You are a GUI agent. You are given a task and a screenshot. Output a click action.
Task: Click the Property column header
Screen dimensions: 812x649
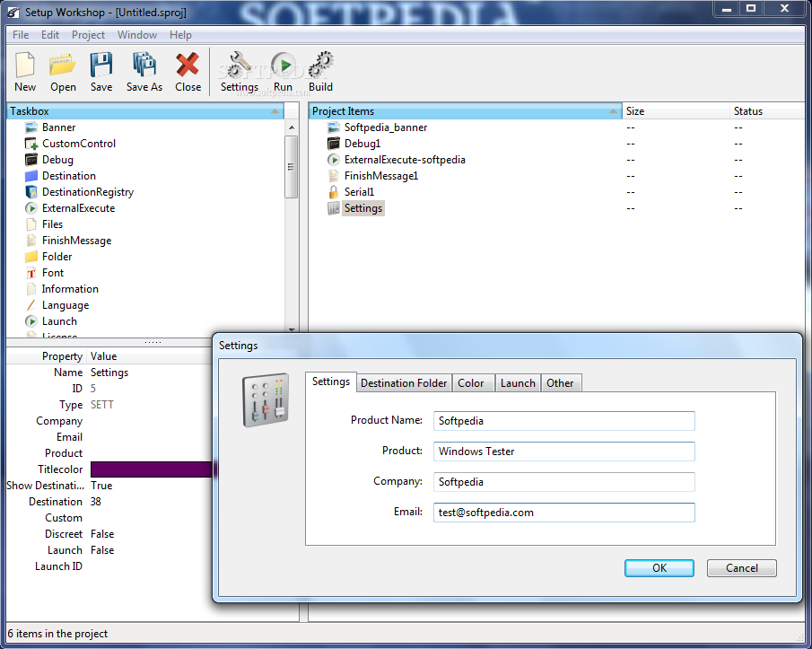click(47, 356)
